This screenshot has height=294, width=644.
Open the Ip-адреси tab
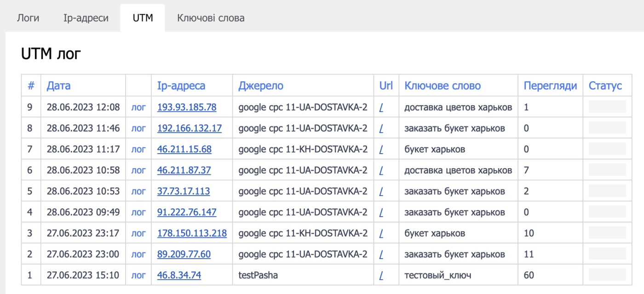[x=86, y=18]
